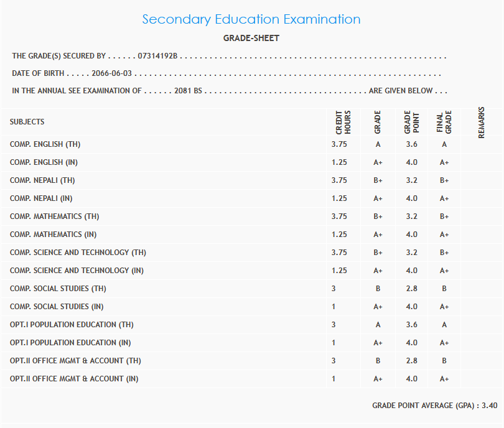Image resolution: width=504 pixels, height=428 pixels.
Task: Select OPT.II OFFICE MGMT & ACCOUNT (IN) row
Action: coord(74,379)
